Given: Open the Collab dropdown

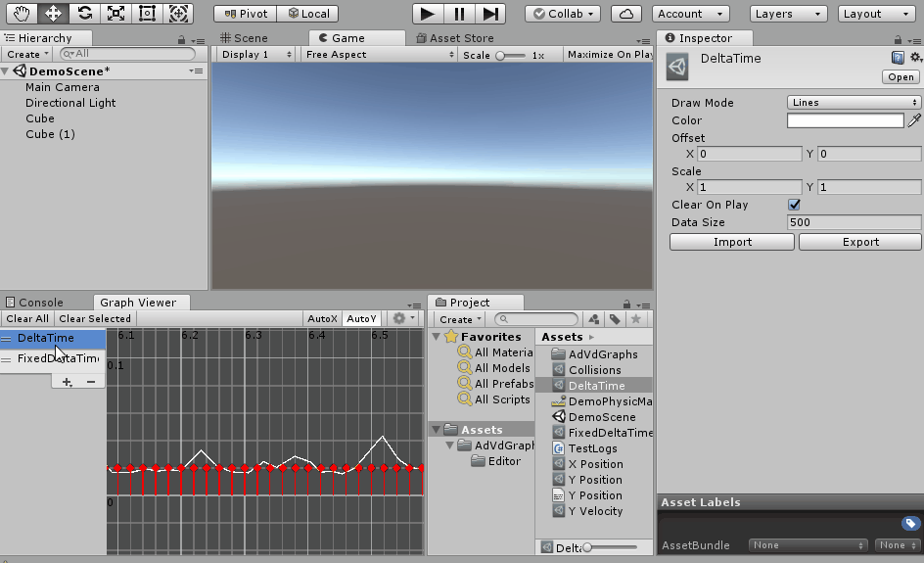Looking at the screenshot, I should point(563,14).
